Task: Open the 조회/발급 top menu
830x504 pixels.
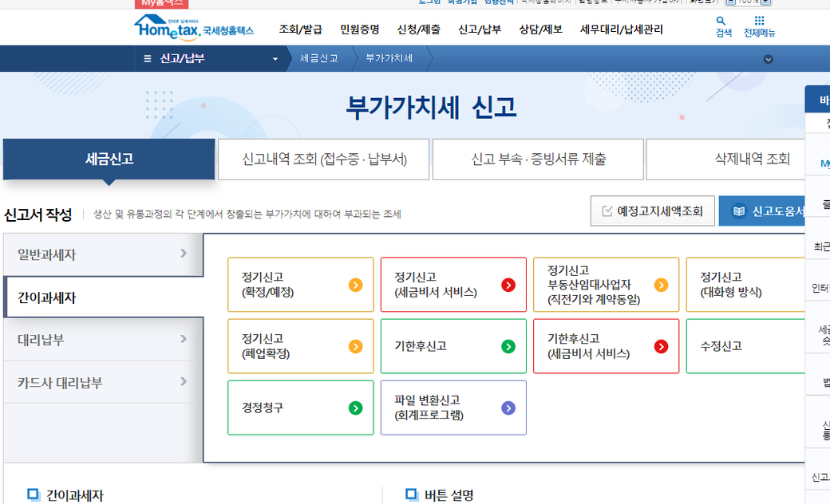Action: point(300,30)
